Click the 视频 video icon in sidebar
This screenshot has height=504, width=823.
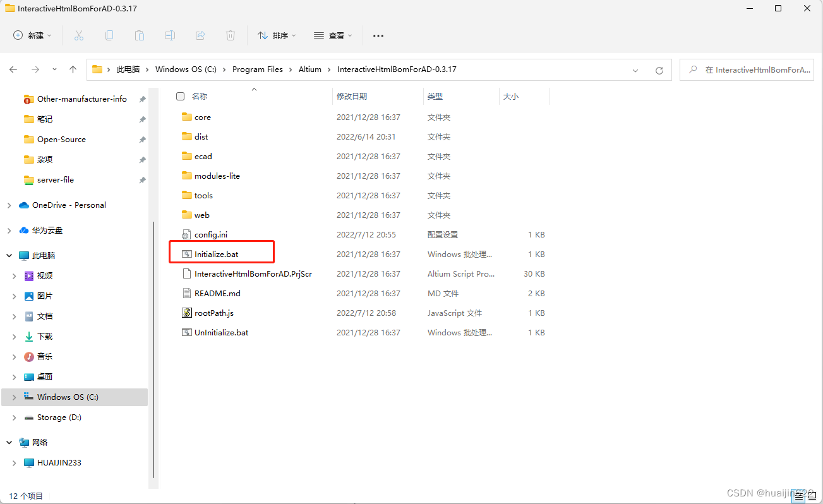coord(29,276)
